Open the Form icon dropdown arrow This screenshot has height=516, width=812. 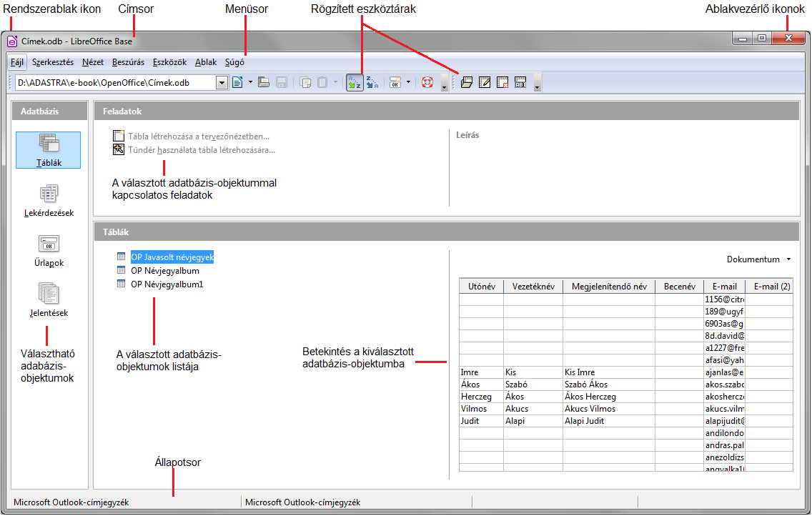408,82
